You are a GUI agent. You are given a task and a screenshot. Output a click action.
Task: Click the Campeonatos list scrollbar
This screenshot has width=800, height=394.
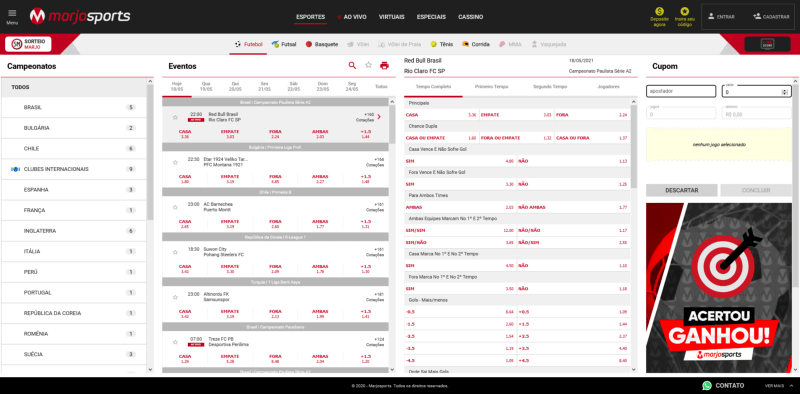coord(150,153)
